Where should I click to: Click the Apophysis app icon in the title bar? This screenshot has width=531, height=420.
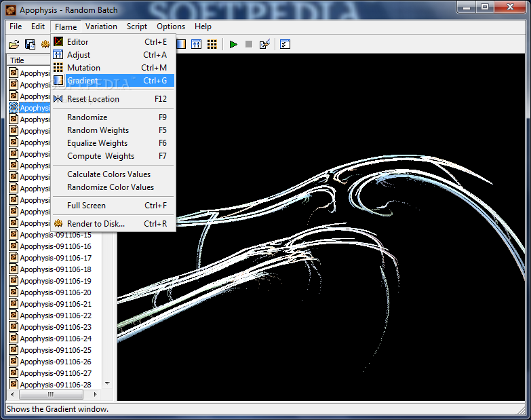(11, 10)
